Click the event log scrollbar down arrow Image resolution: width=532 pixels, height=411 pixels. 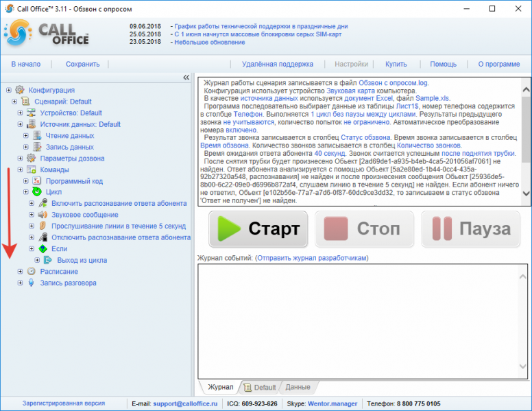(x=523, y=366)
